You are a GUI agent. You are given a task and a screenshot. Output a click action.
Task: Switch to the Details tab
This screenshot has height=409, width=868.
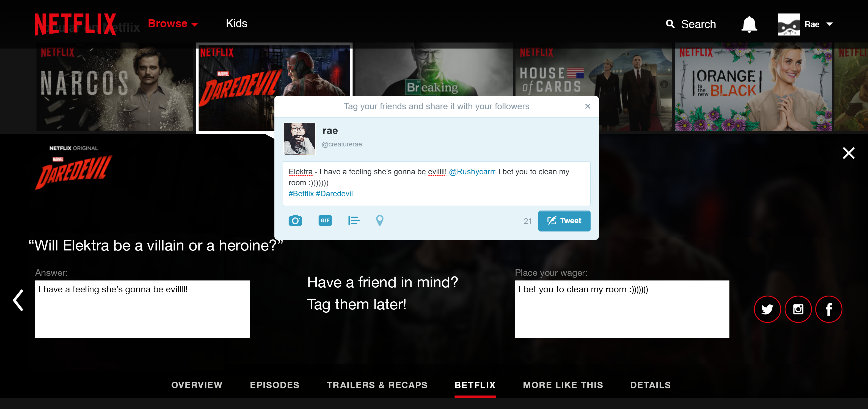(650, 385)
